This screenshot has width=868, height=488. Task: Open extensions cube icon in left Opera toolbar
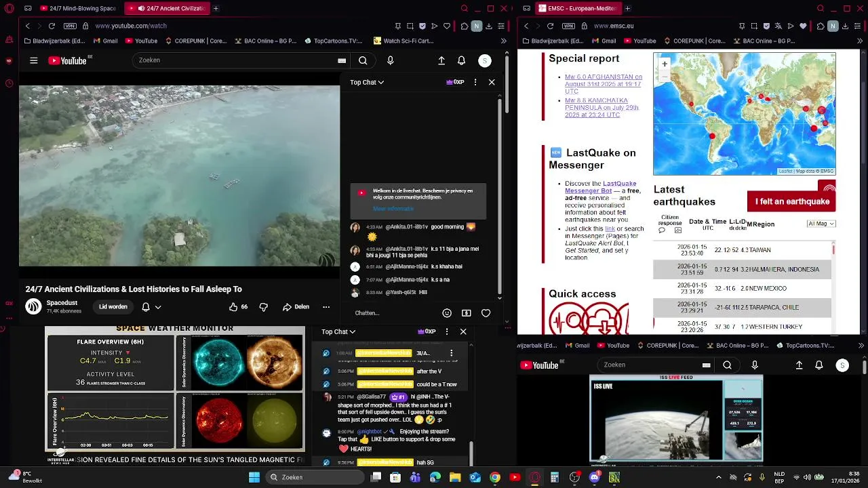pyautogui.click(x=465, y=26)
